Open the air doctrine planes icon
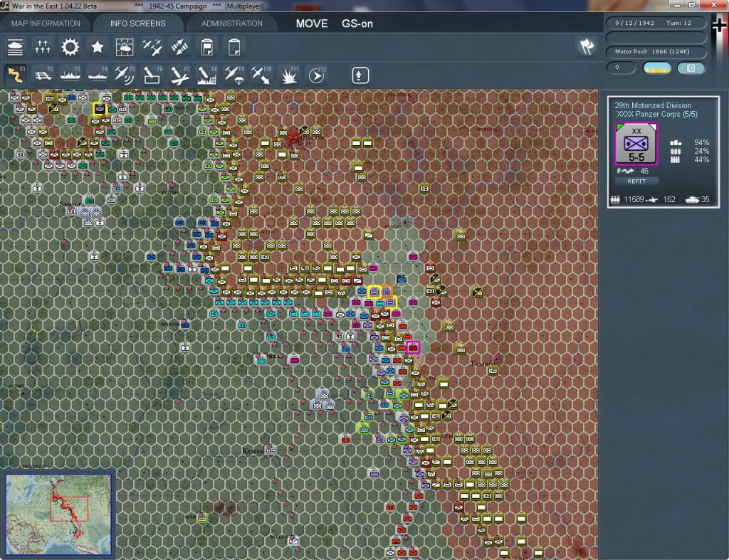This screenshot has width=729, height=560. 152,47
